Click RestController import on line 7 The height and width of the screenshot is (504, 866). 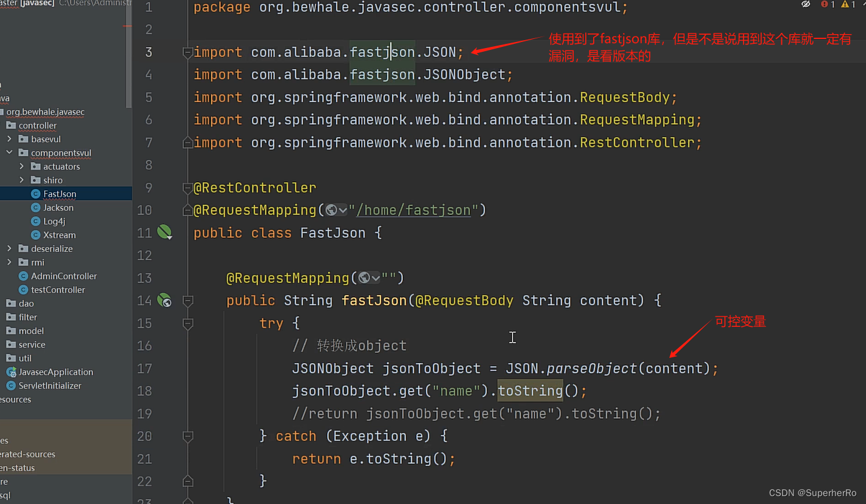coord(637,142)
